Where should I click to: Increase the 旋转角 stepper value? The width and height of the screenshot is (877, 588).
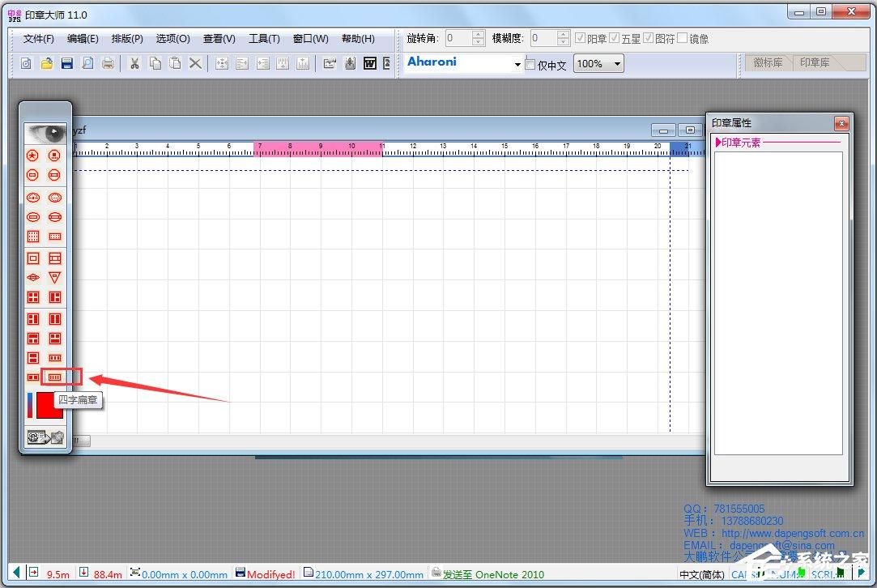[479, 34]
